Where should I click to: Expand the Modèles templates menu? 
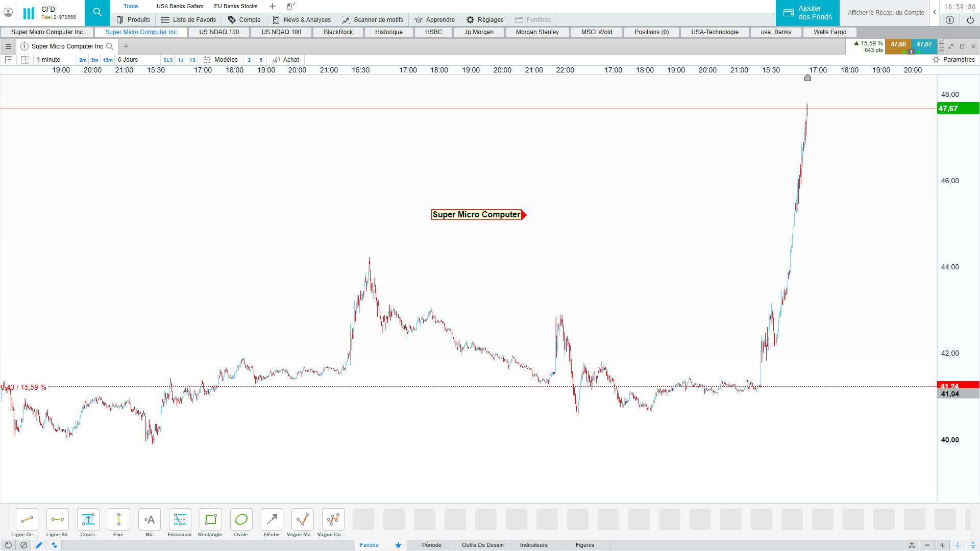pyautogui.click(x=220, y=60)
